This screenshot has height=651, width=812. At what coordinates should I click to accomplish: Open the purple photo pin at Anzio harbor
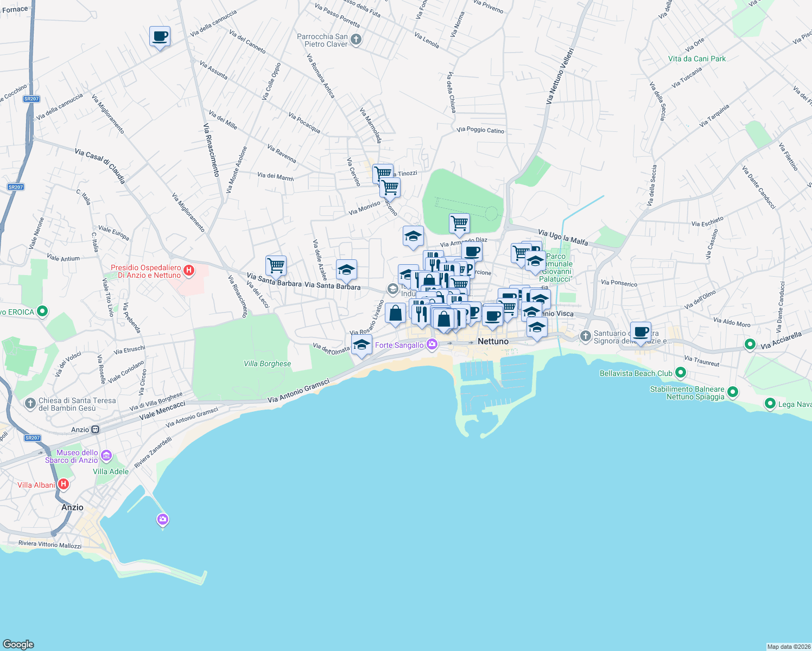point(162,519)
